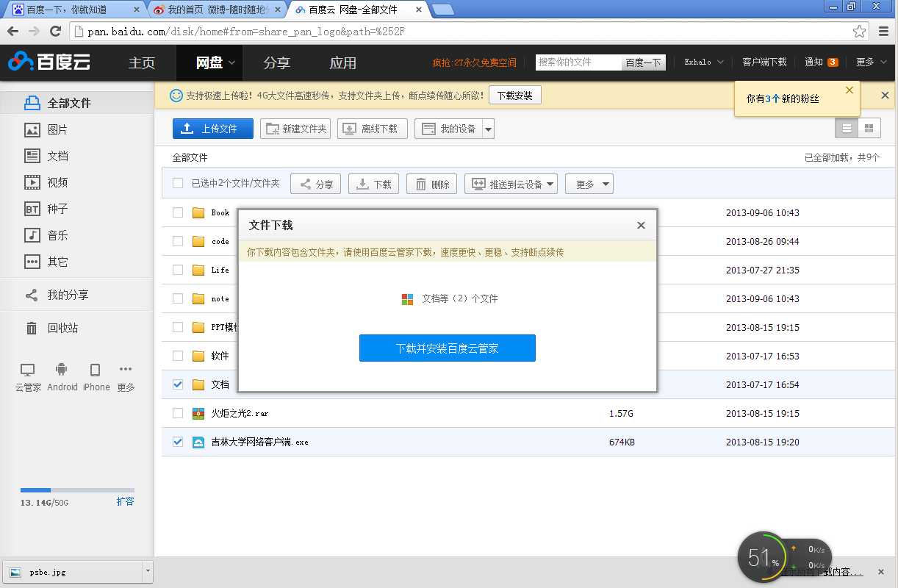
Task: Expand the 更多 dropdown in the action bar
Action: tap(589, 184)
